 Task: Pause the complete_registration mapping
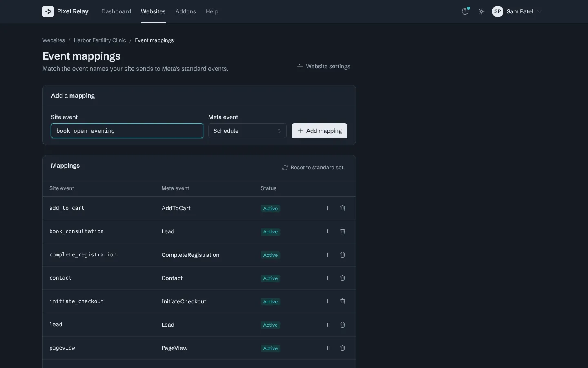[x=329, y=255]
